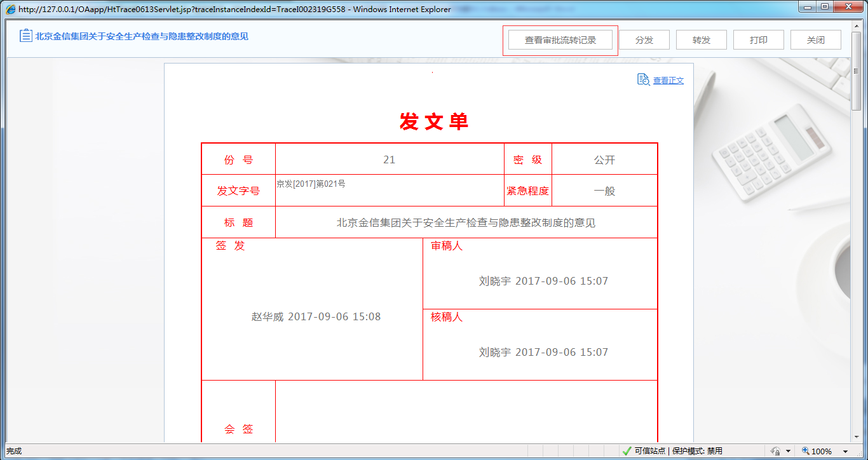Click the 关闭 close document button
The width and height of the screenshot is (868, 460).
pyautogui.click(x=815, y=39)
